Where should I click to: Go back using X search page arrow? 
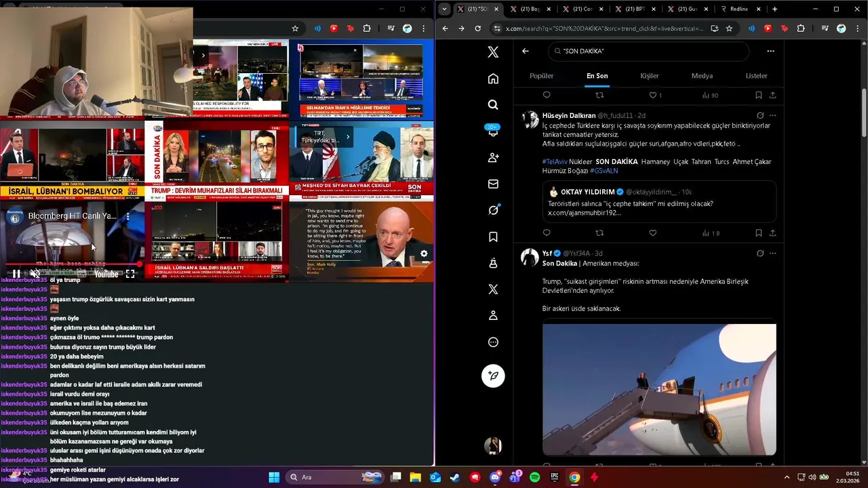tap(526, 51)
